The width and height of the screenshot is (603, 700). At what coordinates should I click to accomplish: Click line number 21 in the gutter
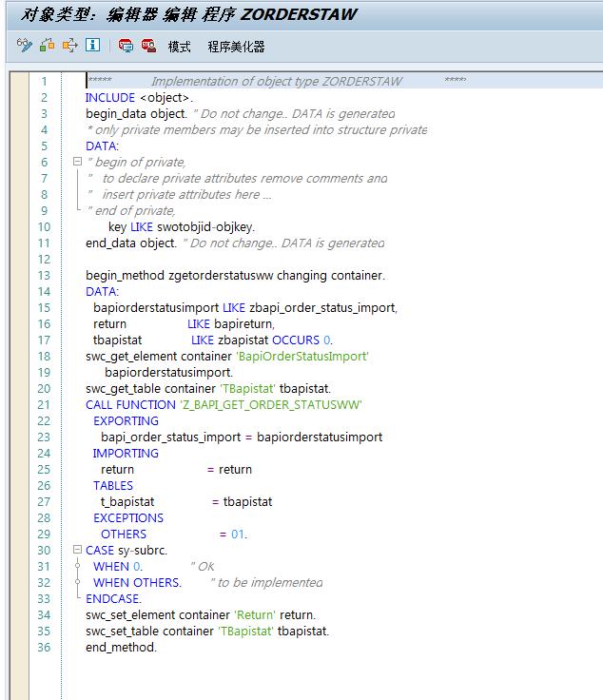44,405
